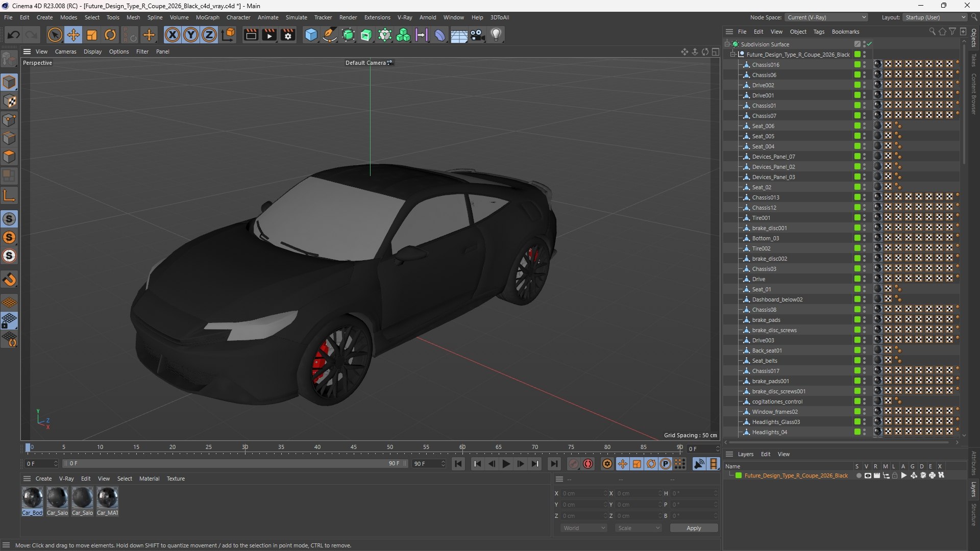Click the Apply button
The width and height of the screenshot is (980, 551).
pos(694,528)
